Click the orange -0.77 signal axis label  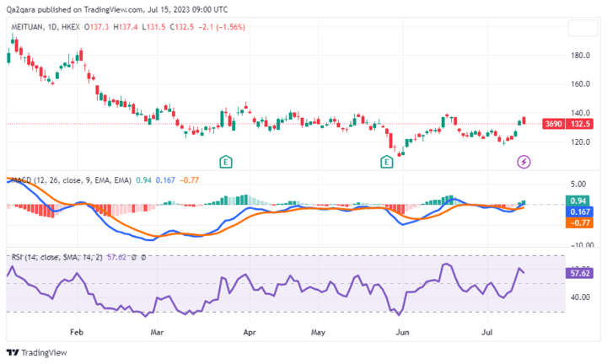tap(578, 222)
